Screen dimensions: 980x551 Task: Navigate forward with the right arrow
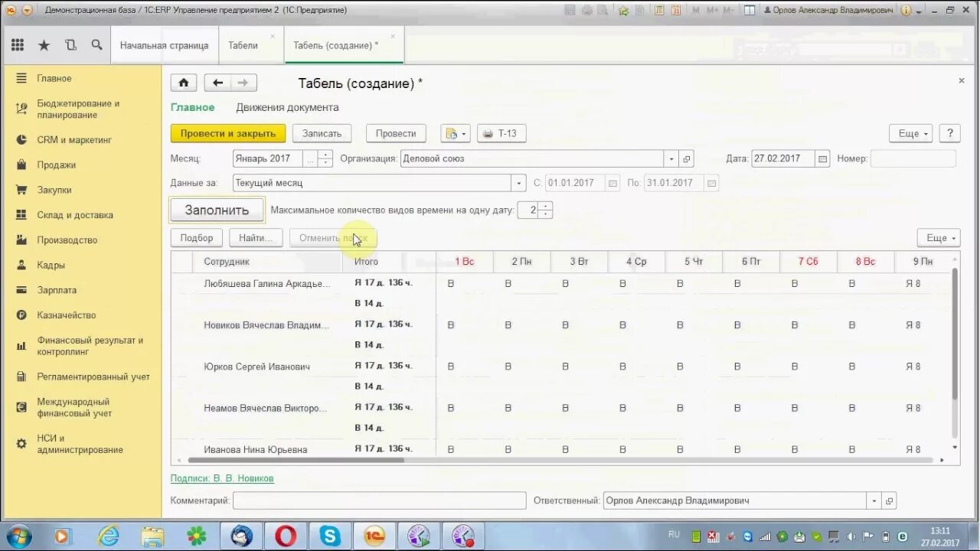pos(243,83)
